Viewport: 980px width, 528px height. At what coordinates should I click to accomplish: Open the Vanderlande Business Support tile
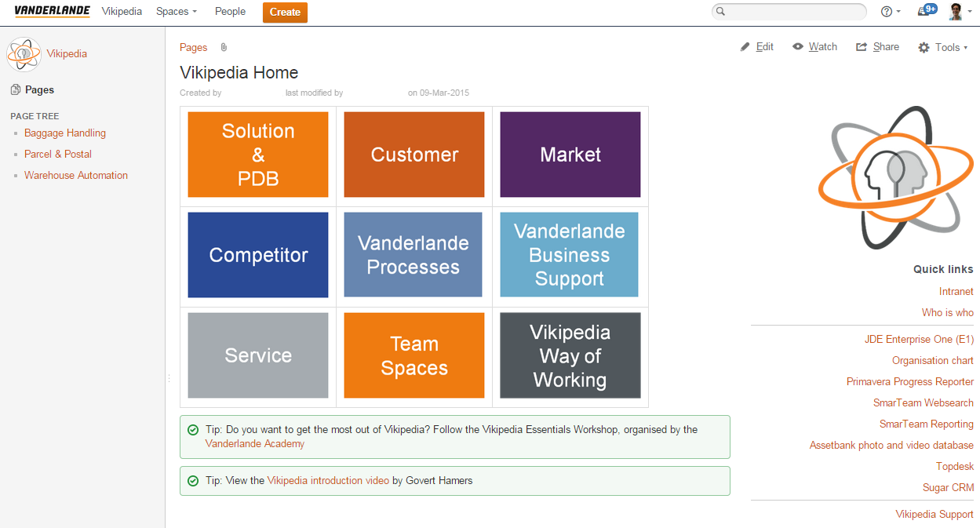pos(570,255)
